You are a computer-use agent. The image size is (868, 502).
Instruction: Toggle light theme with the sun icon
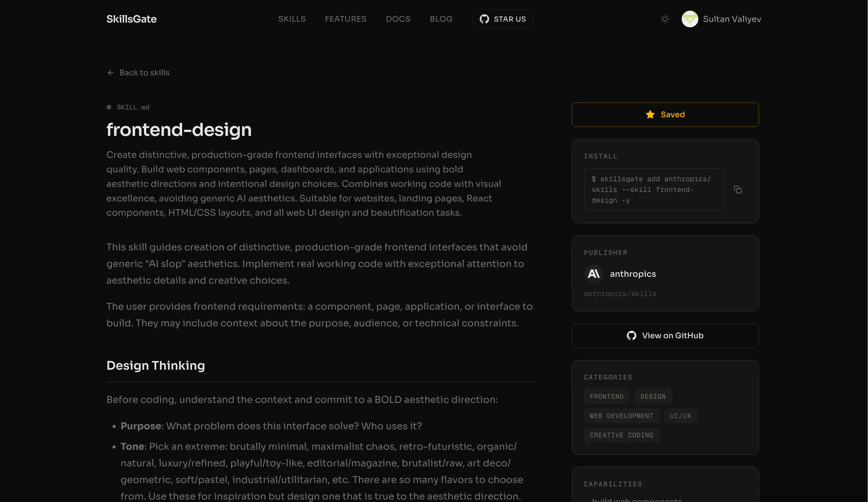pyautogui.click(x=665, y=19)
